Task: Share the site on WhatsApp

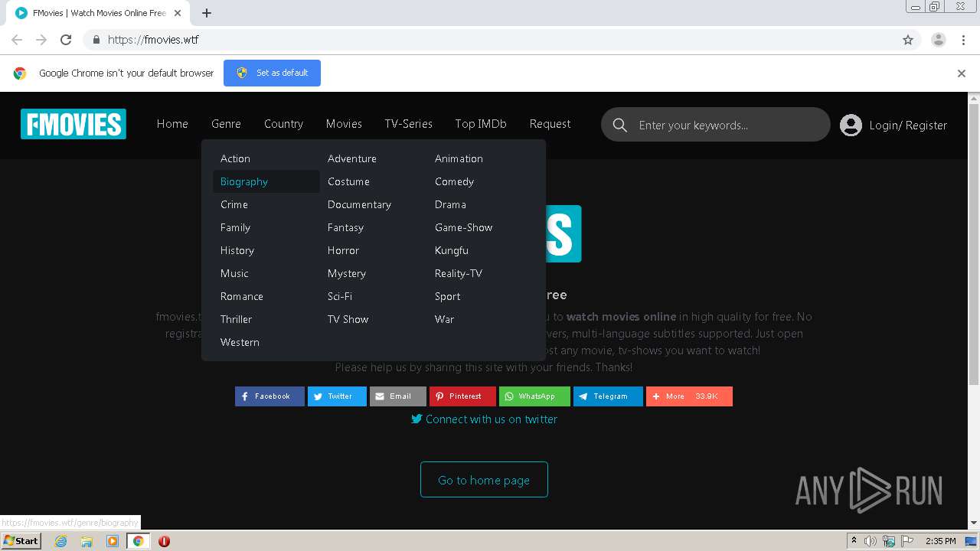Action: pyautogui.click(x=534, y=396)
